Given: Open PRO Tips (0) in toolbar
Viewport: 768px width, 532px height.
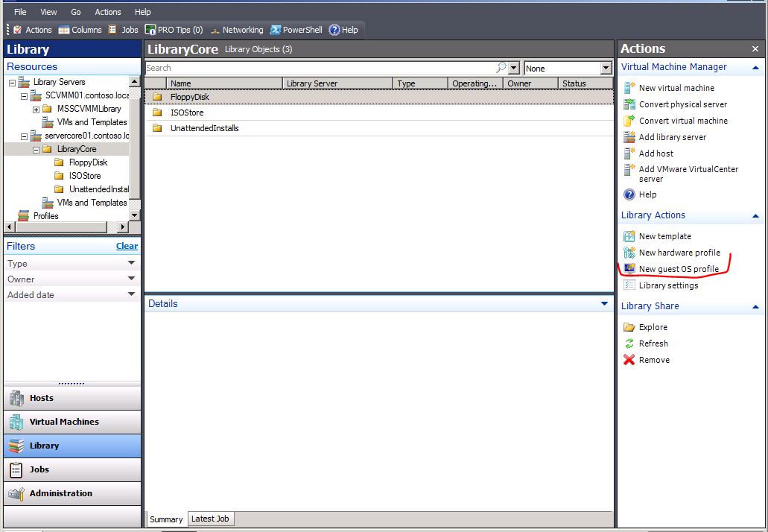Looking at the screenshot, I should [174, 30].
